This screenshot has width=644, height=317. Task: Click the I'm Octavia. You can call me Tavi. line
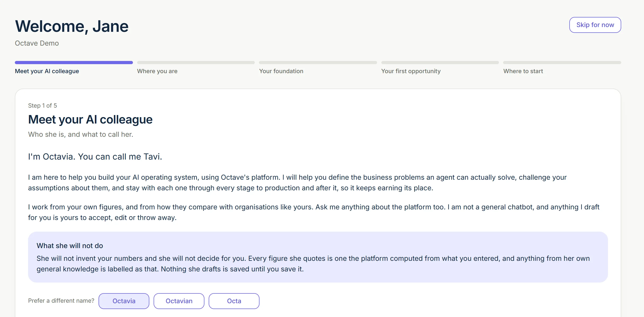pyautogui.click(x=95, y=157)
